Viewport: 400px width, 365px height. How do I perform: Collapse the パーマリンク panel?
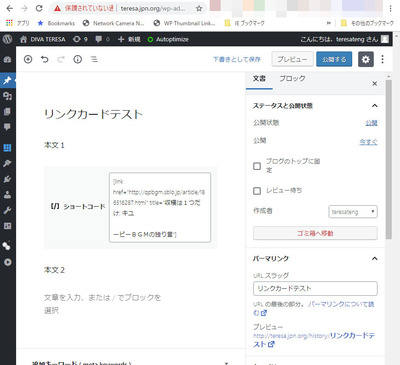[x=375, y=258]
